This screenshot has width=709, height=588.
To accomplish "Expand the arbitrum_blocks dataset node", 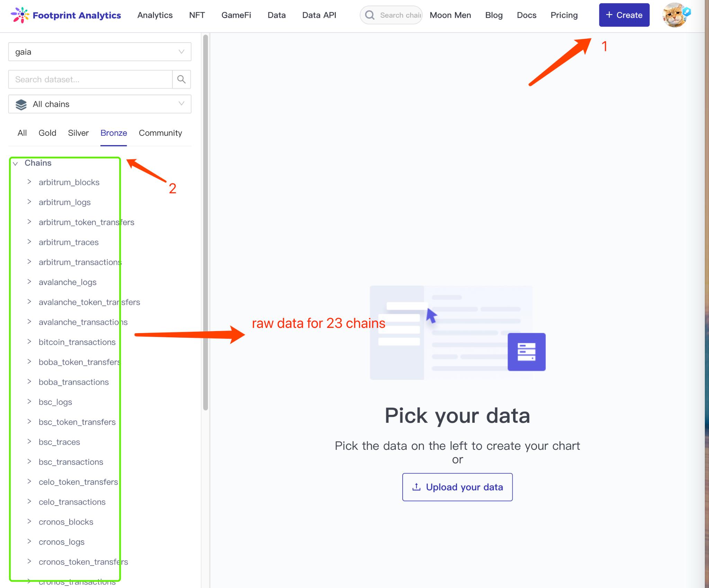I will (x=29, y=182).
